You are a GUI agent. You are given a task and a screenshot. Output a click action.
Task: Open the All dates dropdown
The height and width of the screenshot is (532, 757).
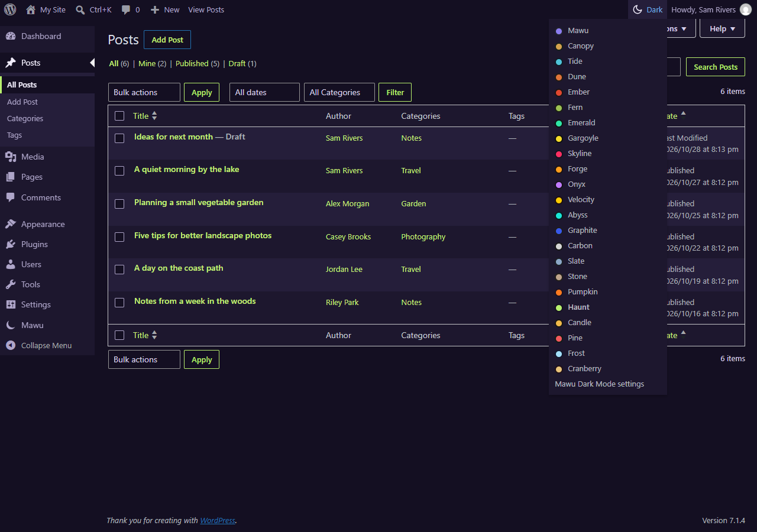tap(264, 92)
